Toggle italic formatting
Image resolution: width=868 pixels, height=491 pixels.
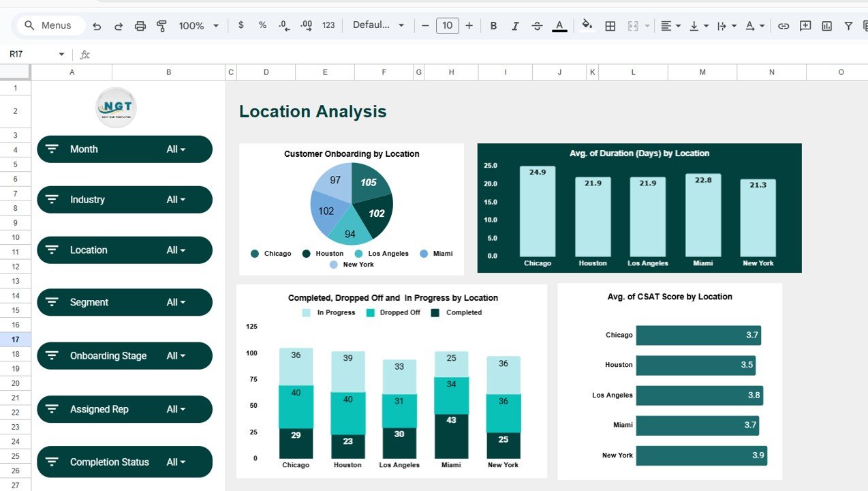[515, 25]
